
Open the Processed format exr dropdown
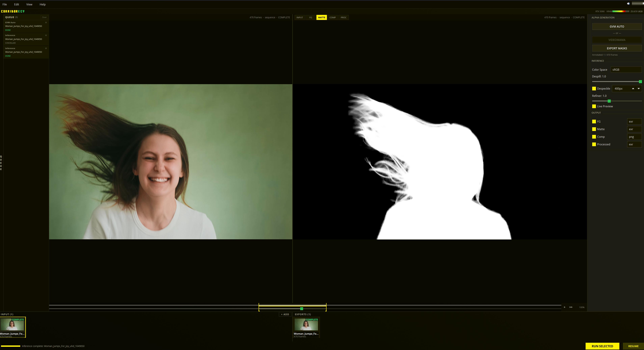(634, 144)
